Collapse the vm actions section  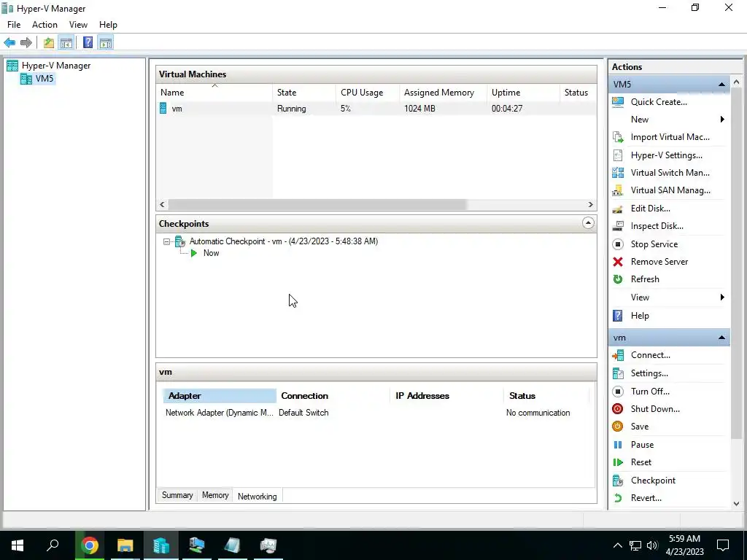tap(721, 338)
